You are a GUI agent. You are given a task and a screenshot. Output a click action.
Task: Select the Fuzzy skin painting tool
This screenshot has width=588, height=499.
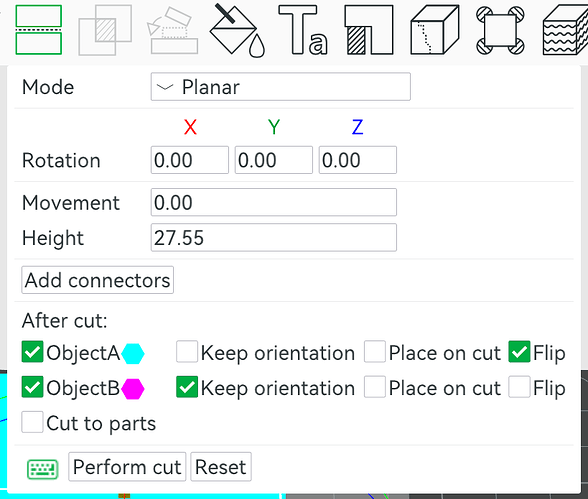tap(566, 30)
